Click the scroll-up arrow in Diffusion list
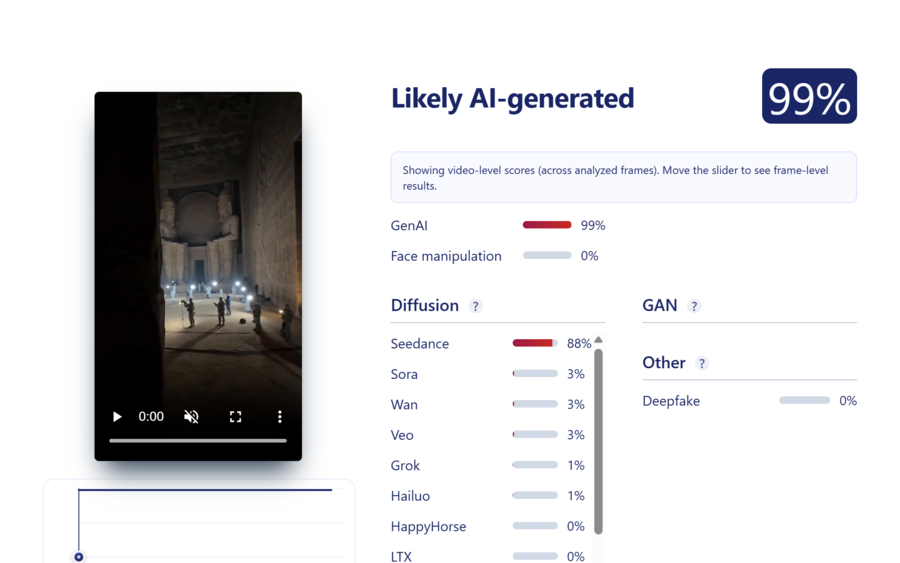Viewport: 900px width, 563px height. 599,340
